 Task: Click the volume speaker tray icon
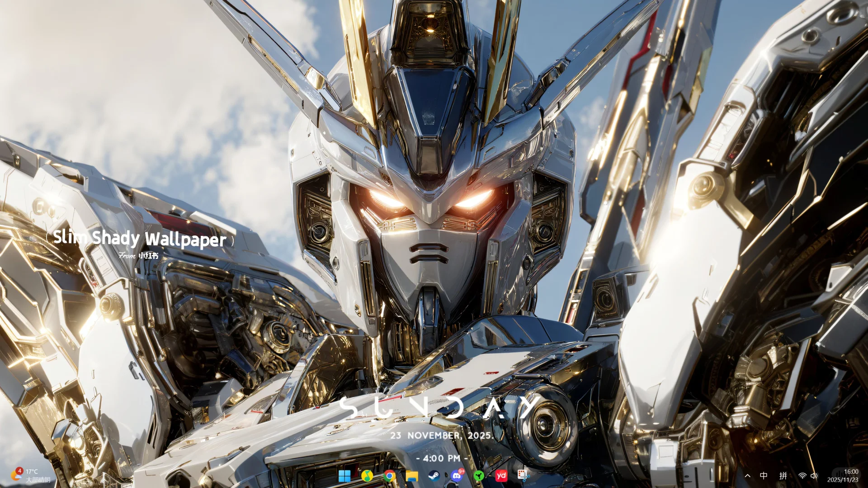[814, 476]
